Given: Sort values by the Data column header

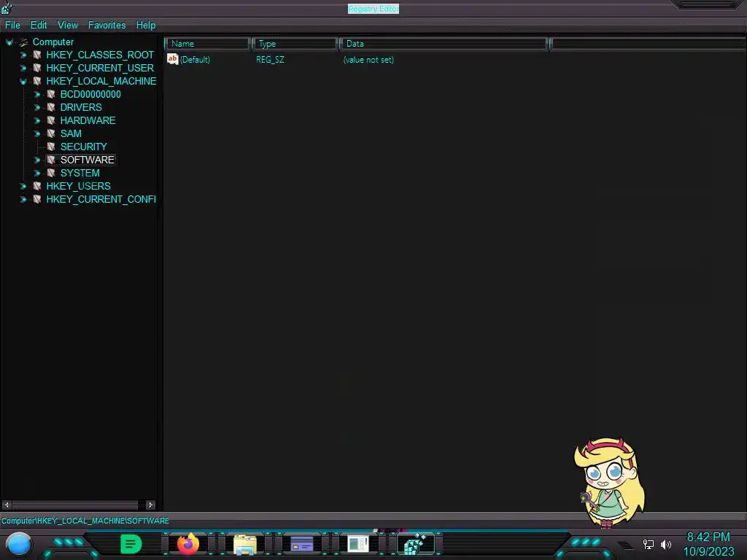Looking at the screenshot, I should click(444, 44).
